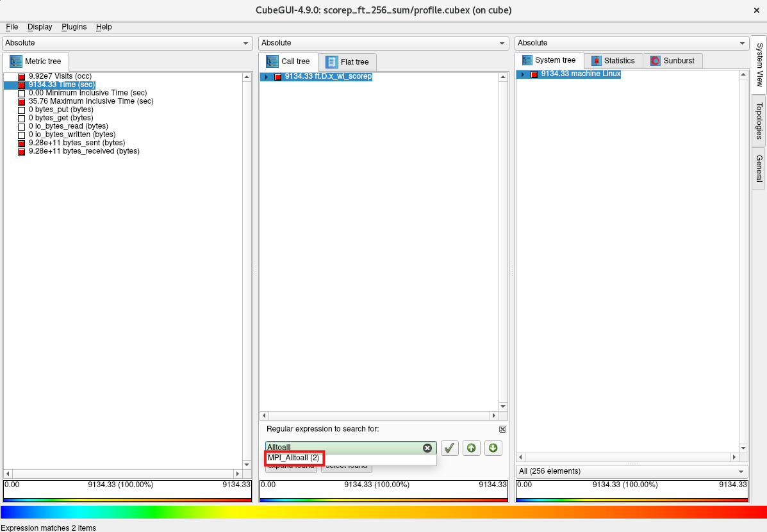Open the All (256 elements) dropdown
This screenshot has width=767, height=532.
[631, 471]
